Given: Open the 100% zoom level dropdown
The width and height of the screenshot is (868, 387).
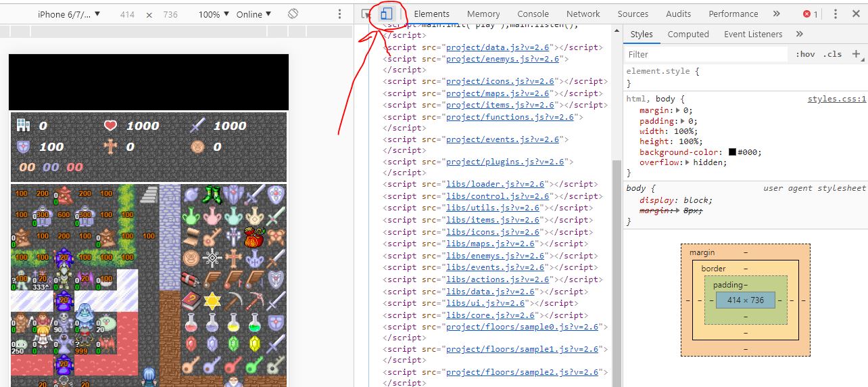Looking at the screenshot, I should tap(213, 14).
